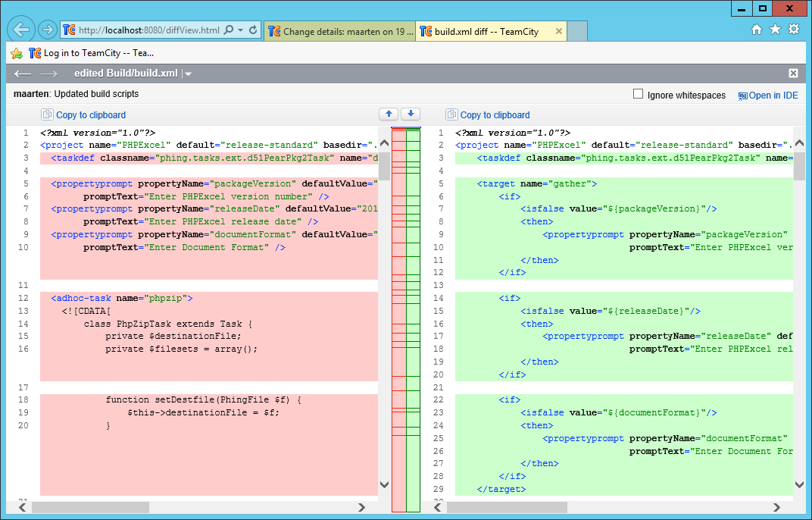Click the address bar URL field
The image size is (812, 520).
tap(148, 30)
